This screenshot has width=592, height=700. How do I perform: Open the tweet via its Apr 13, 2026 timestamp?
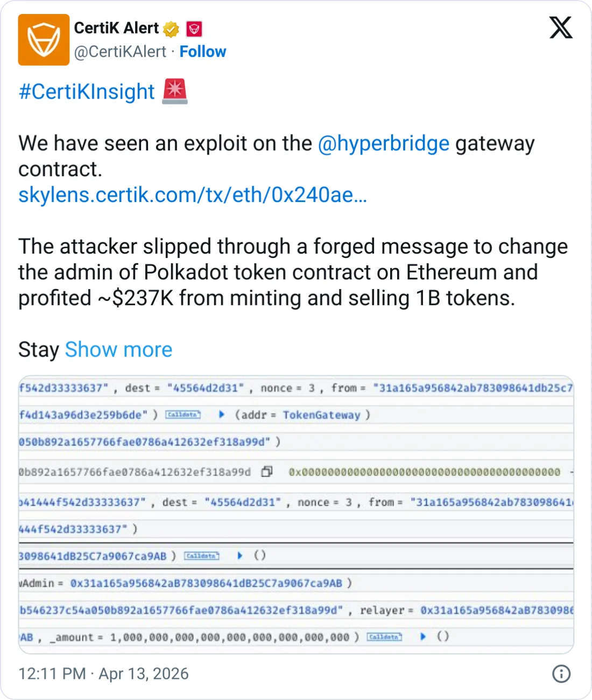click(x=102, y=674)
